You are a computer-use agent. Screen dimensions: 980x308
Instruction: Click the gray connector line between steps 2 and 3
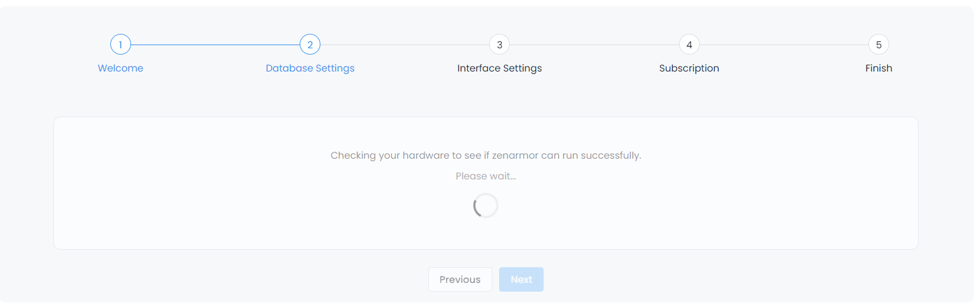pos(404,45)
